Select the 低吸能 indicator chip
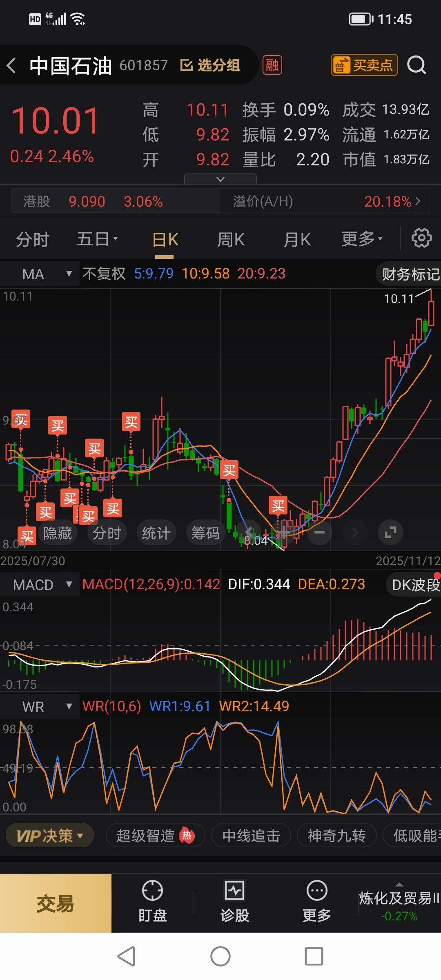The image size is (441, 980). pos(412,836)
